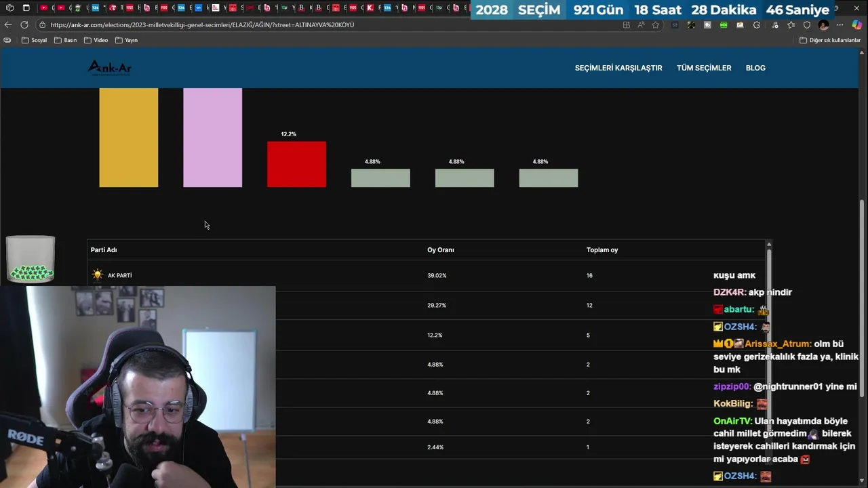This screenshot has height=488, width=868.
Task: Open the user profile avatar
Action: 823,25
